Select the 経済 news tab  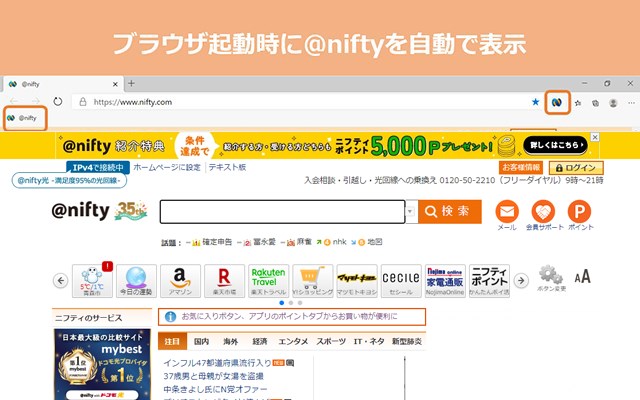[260, 341]
